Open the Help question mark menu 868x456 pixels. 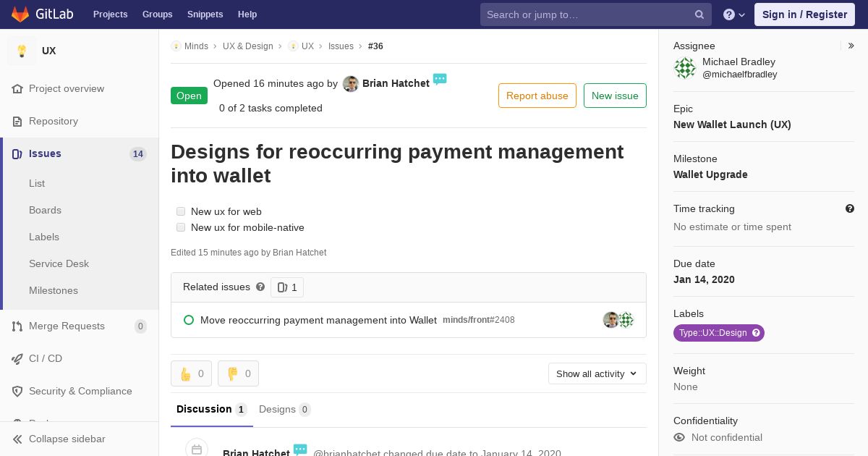point(734,14)
